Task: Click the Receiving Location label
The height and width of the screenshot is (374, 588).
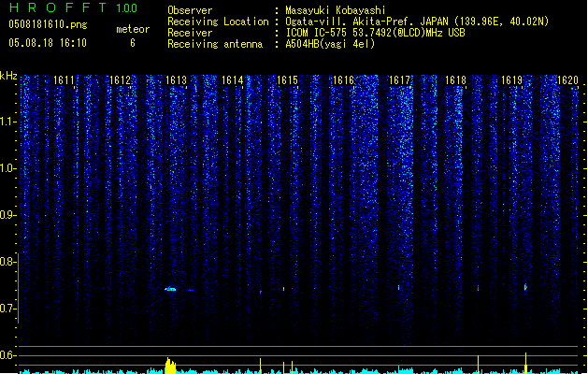Action: click(218, 22)
